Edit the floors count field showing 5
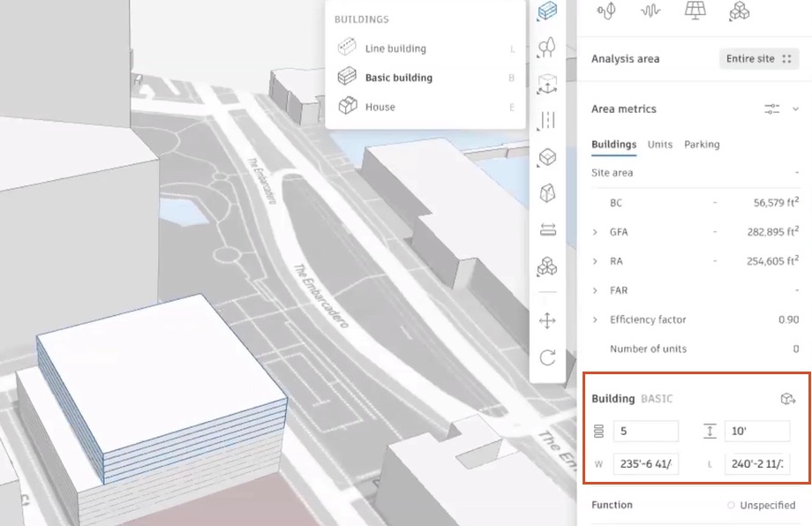The height and width of the screenshot is (526, 812). pos(646,431)
